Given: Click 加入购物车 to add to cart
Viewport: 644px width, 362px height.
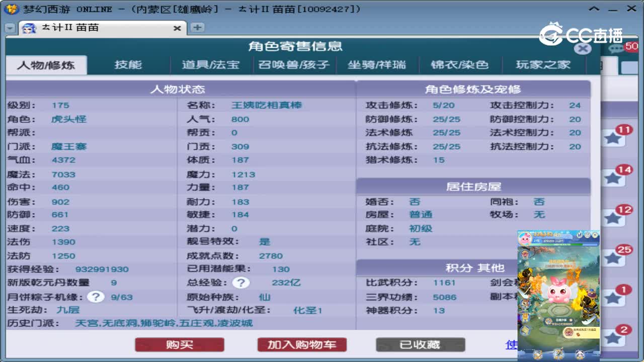Looking at the screenshot, I should (x=302, y=345).
